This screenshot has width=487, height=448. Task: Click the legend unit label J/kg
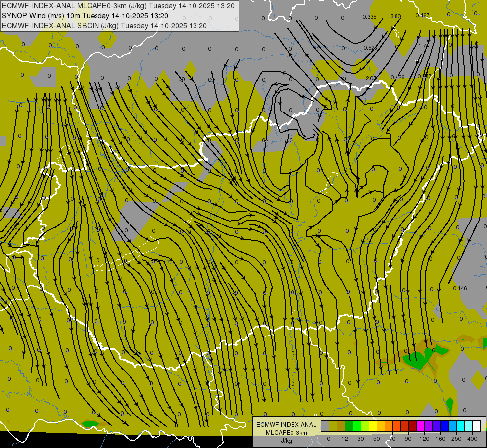coord(287,441)
